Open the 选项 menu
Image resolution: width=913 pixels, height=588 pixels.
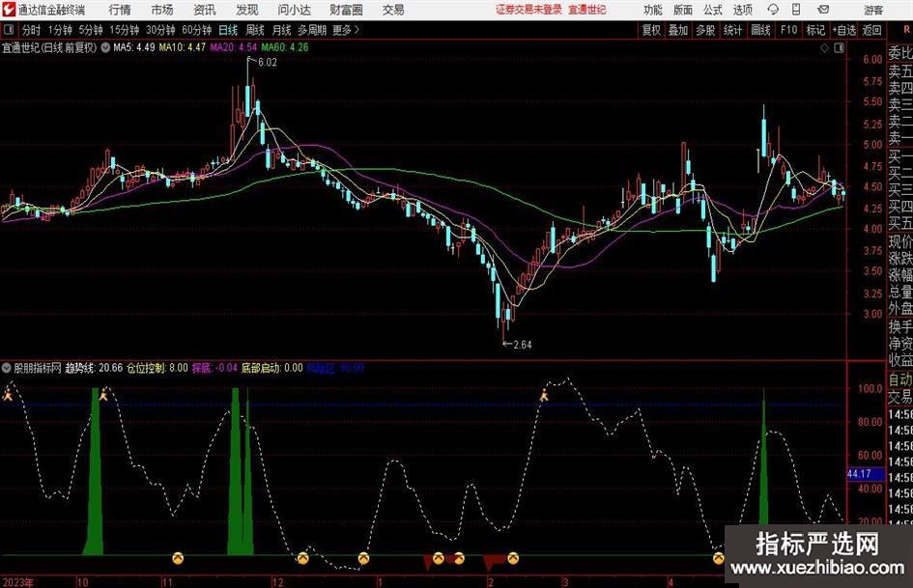(x=742, y=10)
